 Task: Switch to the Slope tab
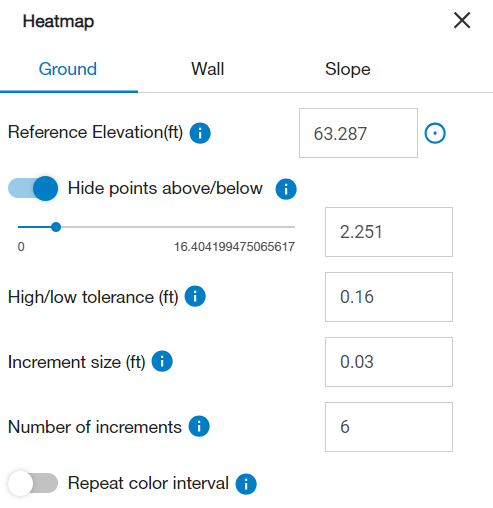348,69
